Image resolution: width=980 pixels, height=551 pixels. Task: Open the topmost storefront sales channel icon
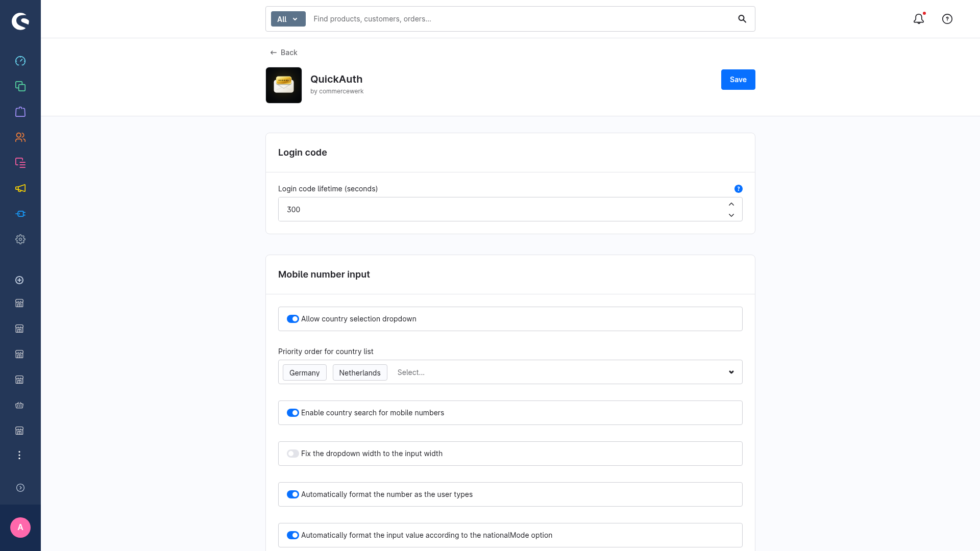point(19,303)
